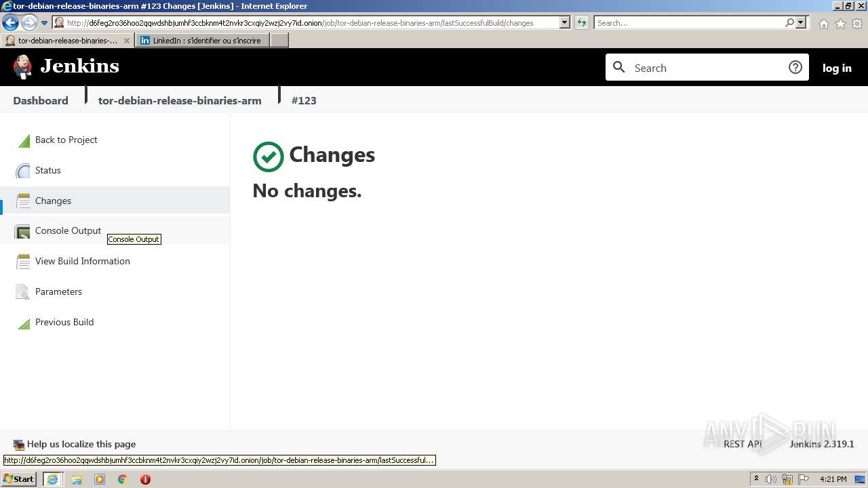Open the File Explorer taskbar icon
Viewport: 868px width, 488px height.
(77, 479)
